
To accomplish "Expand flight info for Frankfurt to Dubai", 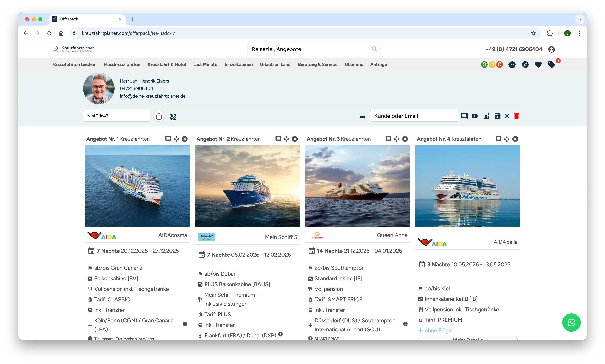I will point(280,334).
